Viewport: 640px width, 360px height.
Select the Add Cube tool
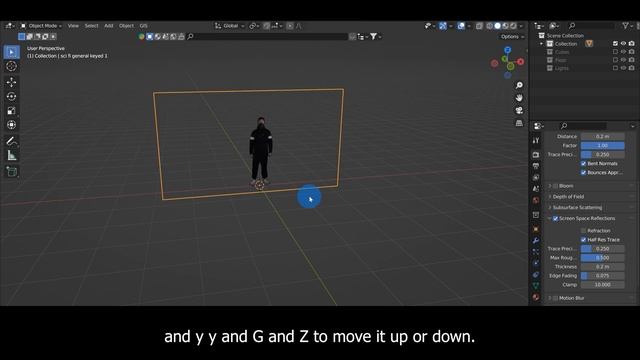pyautogui.click(x=11, y=171)
